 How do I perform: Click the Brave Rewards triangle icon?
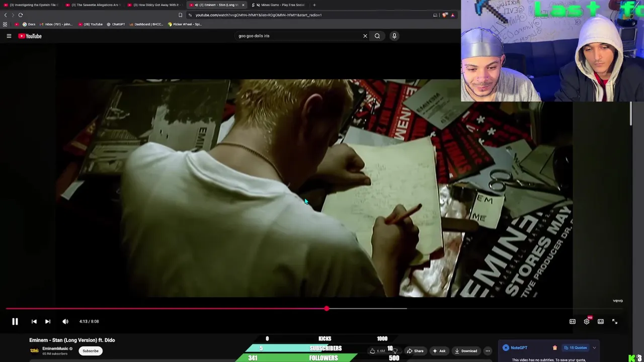pos(452,15)
